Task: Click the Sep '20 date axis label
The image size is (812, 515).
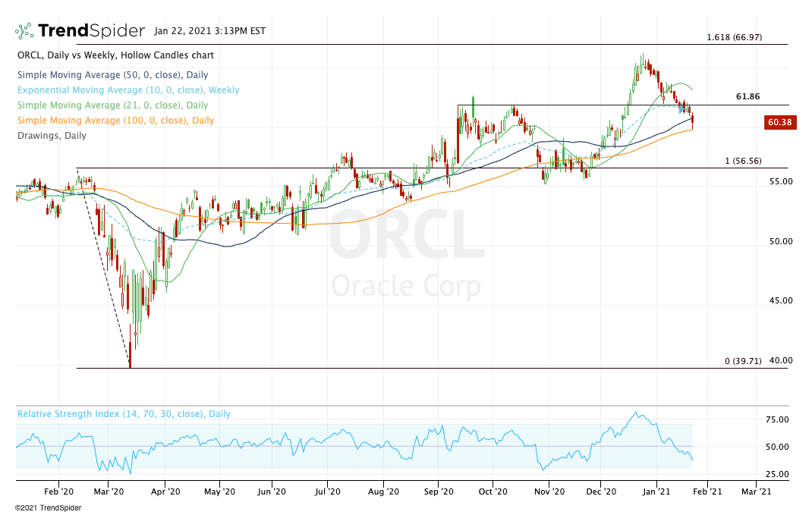Action: pyautogui.click(x=439, y=491)
